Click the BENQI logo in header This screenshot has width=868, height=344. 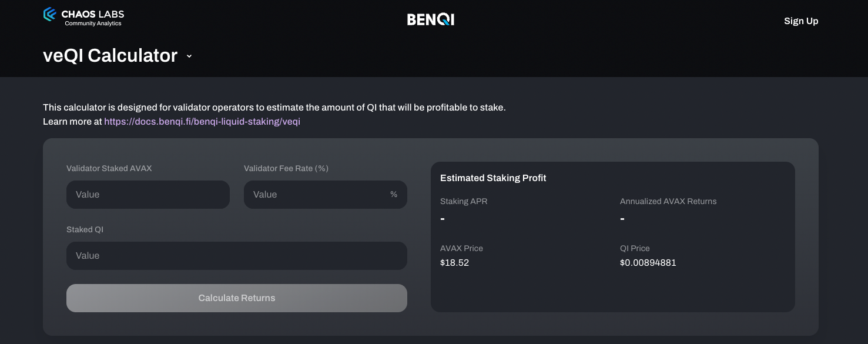[x=431, y=20]
